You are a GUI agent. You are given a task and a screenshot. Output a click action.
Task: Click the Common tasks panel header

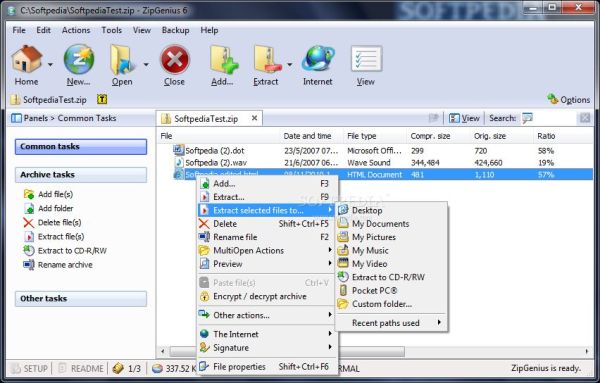(x=81, y=147)
